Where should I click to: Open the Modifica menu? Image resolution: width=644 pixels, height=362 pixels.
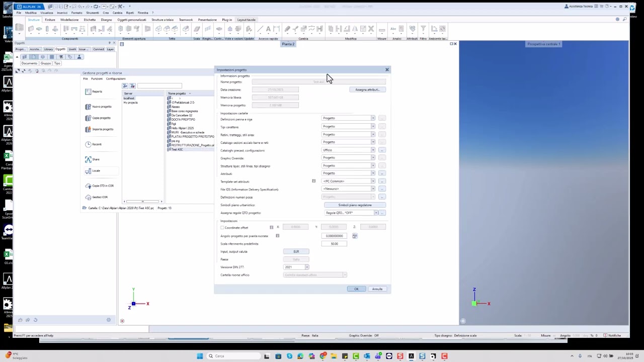pos(31,13)
